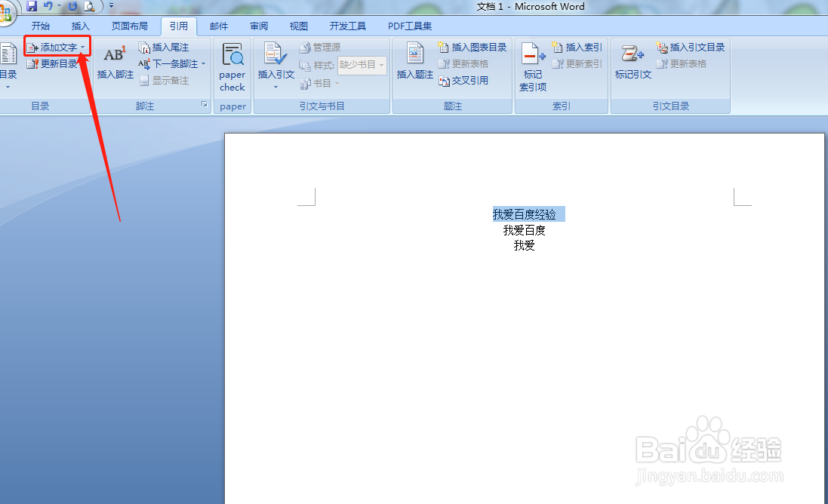Screen dimensions: 828x504
Task: Click the document line 我爱百度
Action: (x=525, y=230)
